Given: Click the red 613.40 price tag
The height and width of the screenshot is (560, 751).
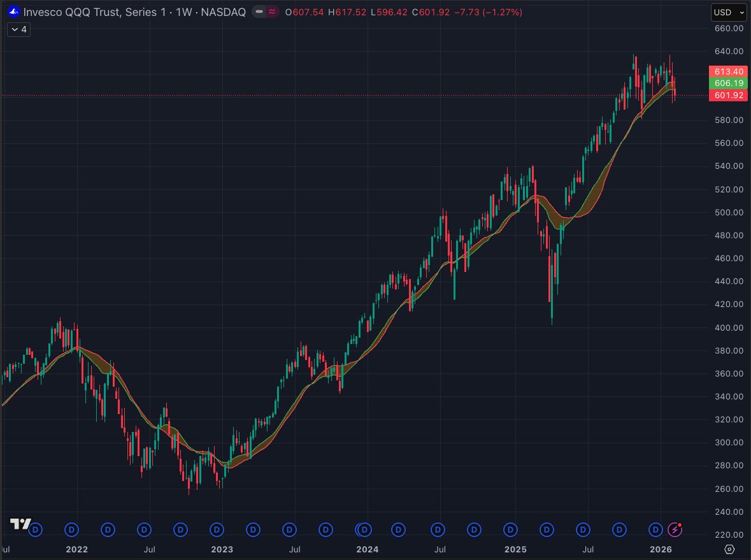Looking at the screenshot, I should (729, 71).
